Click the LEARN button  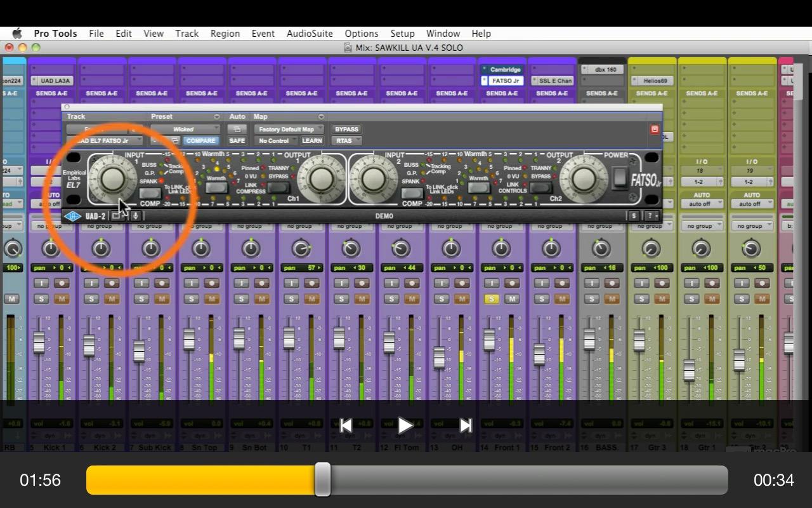311,141
